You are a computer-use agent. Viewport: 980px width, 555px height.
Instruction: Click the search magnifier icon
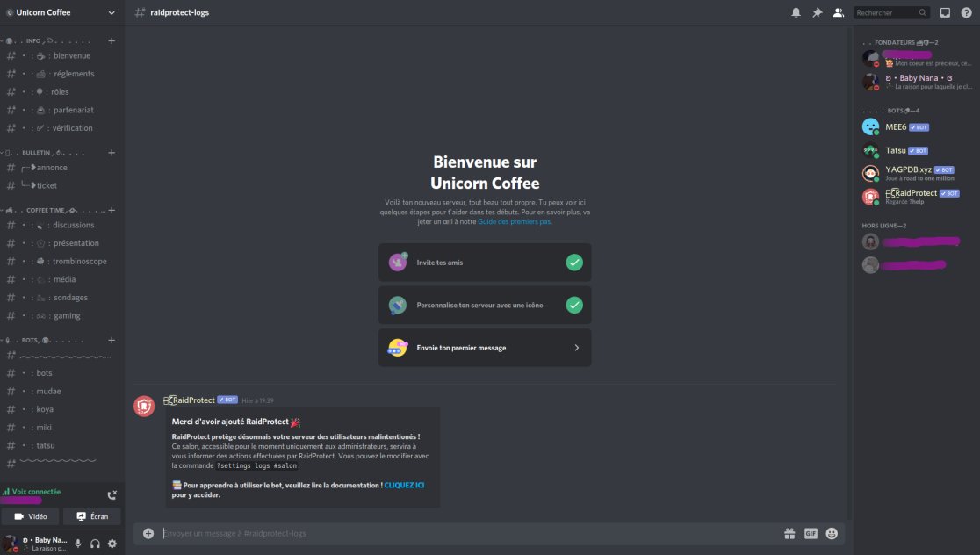coord(923,12)
